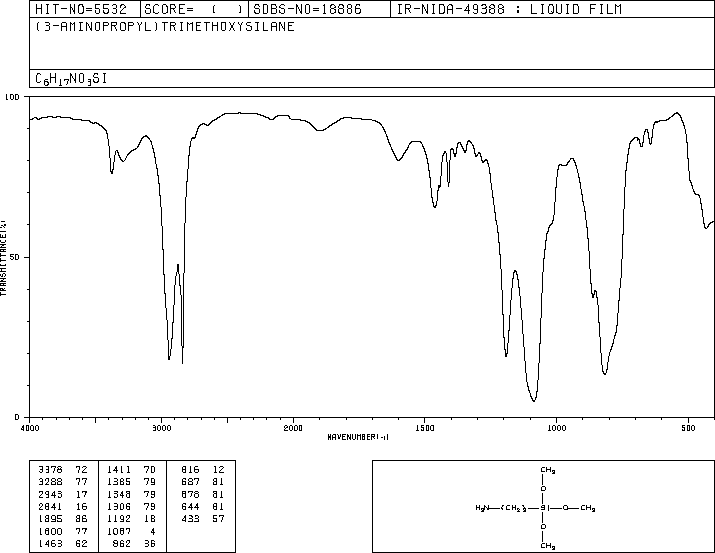
Task: Click the Si atom in structure diagram
Action: 543,508
